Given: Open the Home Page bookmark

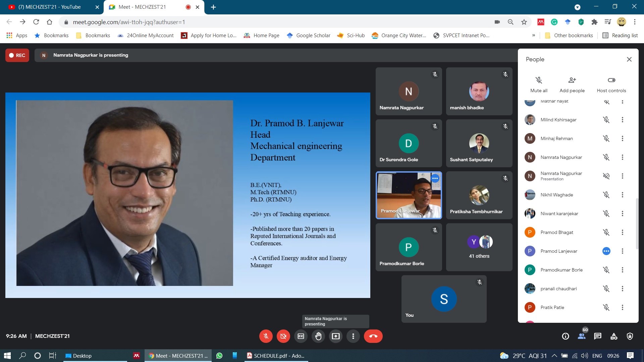Looking at the screenshot, I should pos(262,36).
